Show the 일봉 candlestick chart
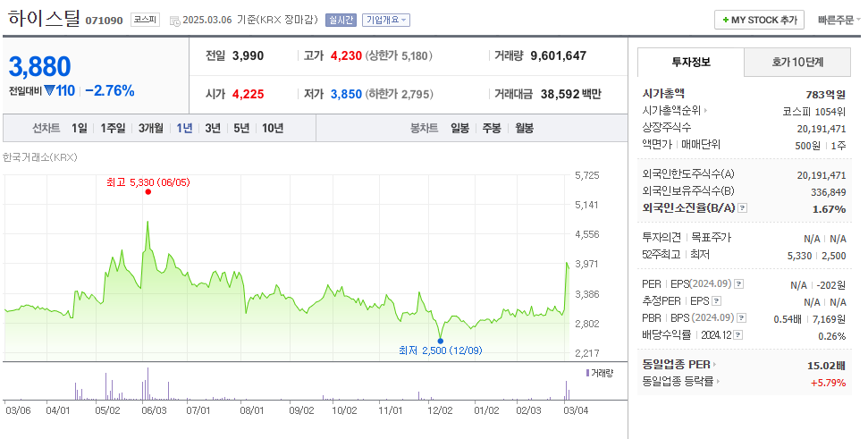 click(459, 129)
